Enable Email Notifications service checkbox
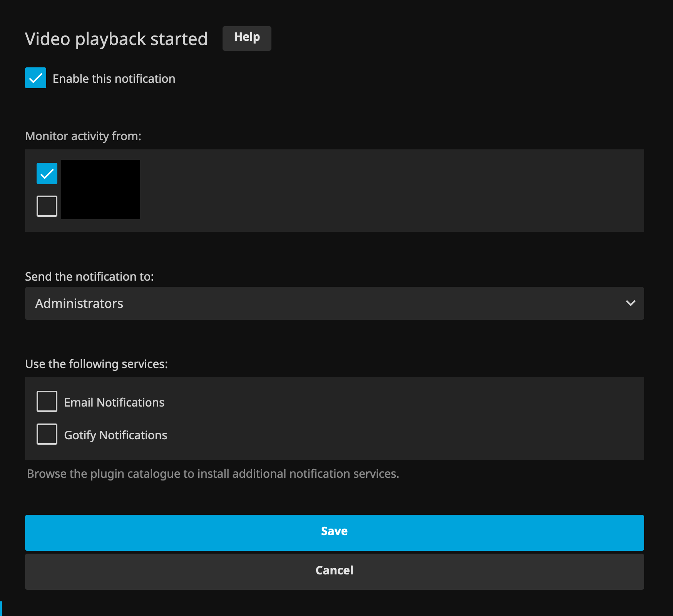Viewport: 673px width, 616px height. 47,401
